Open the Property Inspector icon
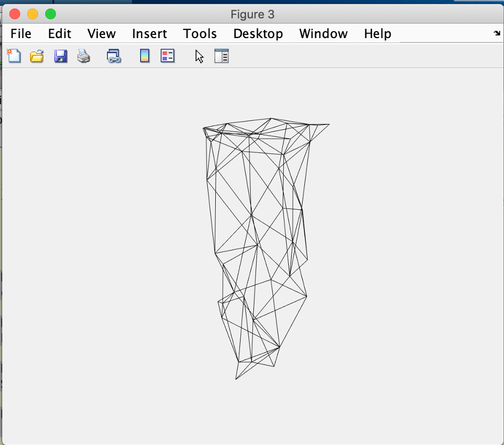 pos(222,56)
